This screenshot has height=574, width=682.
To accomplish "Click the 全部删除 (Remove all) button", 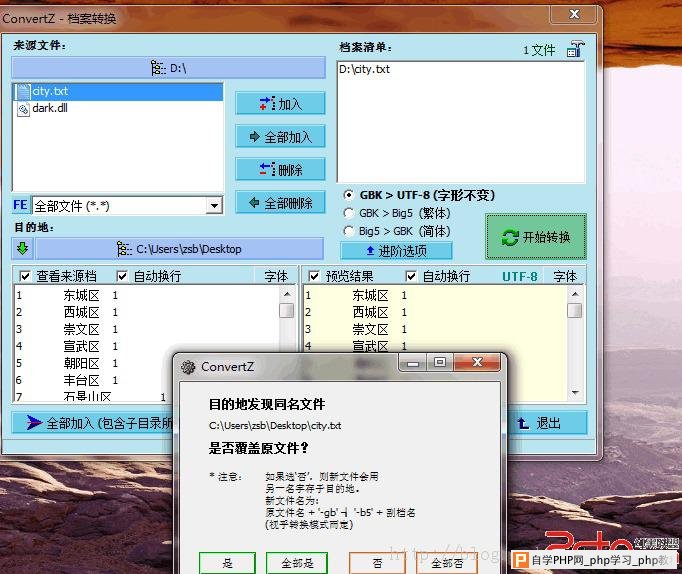I will click(x=280, y=203).
